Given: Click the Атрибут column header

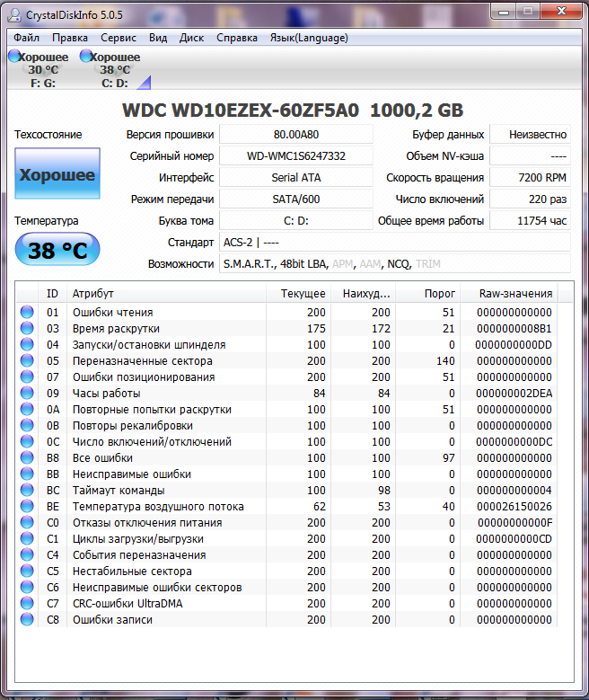Looking at the screenshot, I should (166, 293).
